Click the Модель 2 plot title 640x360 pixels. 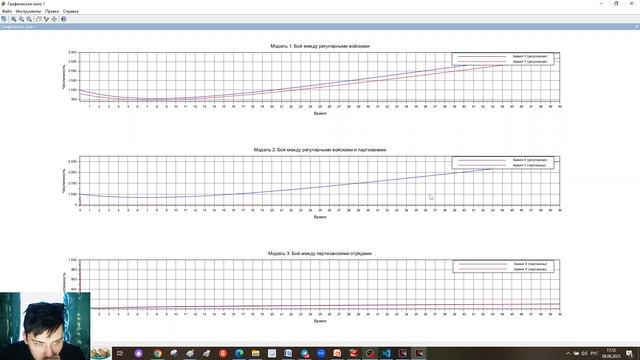click(320, 150)
